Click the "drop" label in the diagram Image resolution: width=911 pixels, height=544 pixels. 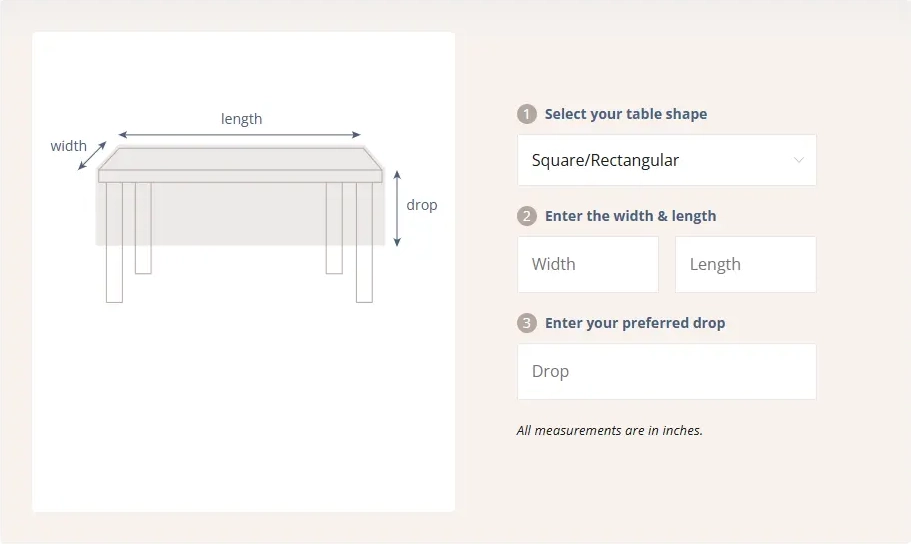pos(422,205)
